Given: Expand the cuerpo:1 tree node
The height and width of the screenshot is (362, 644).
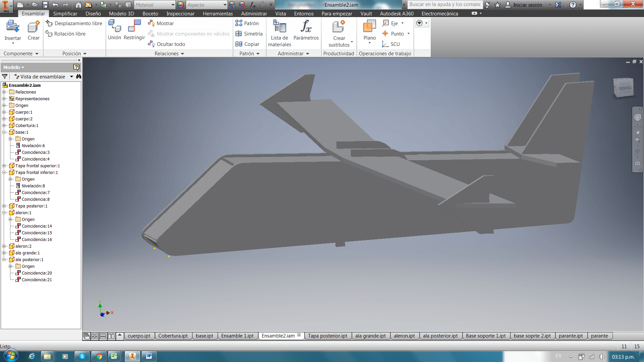Looking at the screenshot, I should (4, 112).
